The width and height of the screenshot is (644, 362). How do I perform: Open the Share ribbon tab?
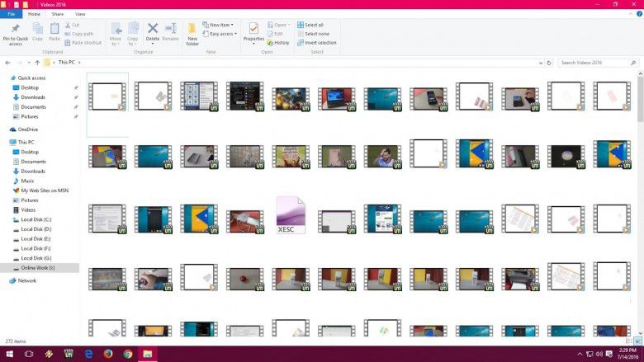click(58, 14)
